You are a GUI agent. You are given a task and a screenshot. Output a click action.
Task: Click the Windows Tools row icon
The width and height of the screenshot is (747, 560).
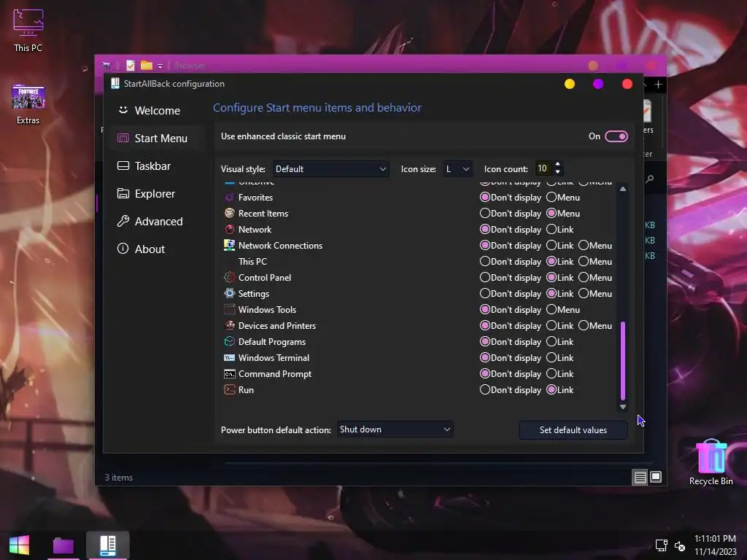tap(230, 309)
